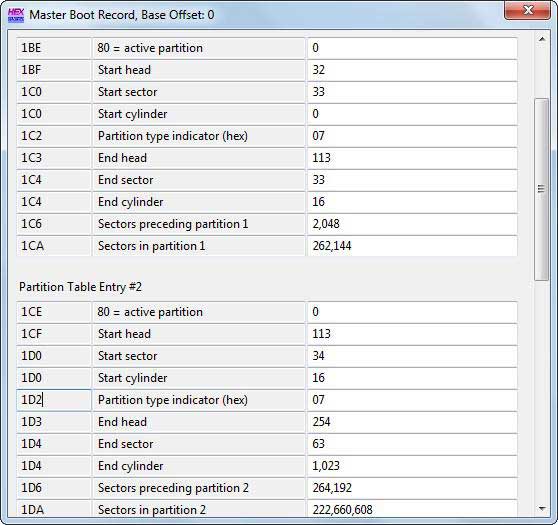Click partition type value 07 at 1D2
The height and width of the screenshot is (525, 558).
[x=412, y=400]
